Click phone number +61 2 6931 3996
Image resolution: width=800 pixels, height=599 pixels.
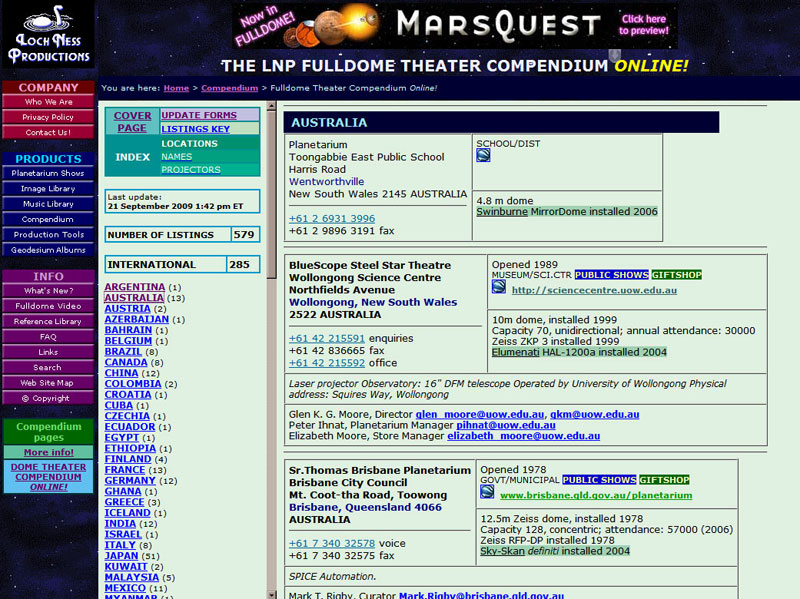(x=332, y=218)
